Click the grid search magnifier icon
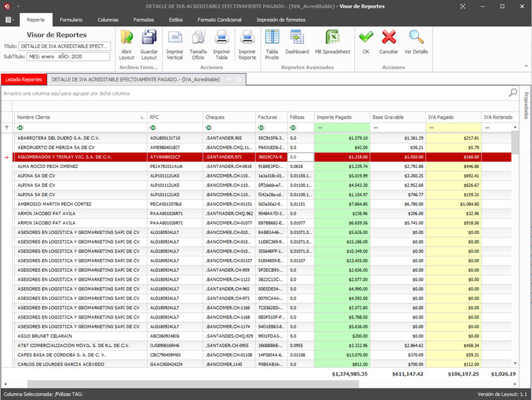 pos(513,93)
